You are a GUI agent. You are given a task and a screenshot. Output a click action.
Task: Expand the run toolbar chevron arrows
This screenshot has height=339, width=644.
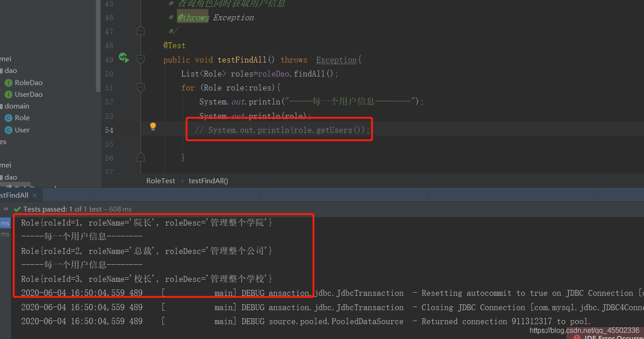(6, 209)
